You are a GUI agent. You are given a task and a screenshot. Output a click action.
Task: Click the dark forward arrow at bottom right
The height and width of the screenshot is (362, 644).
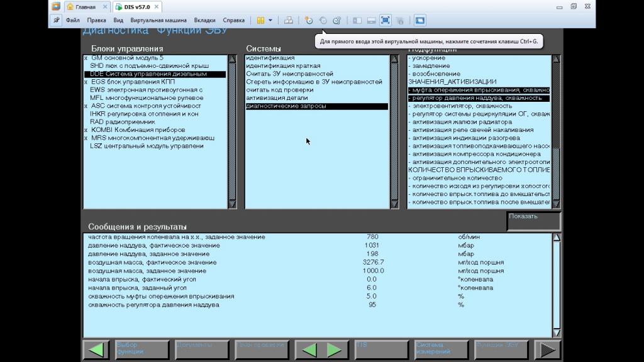(x=548, y=349)
